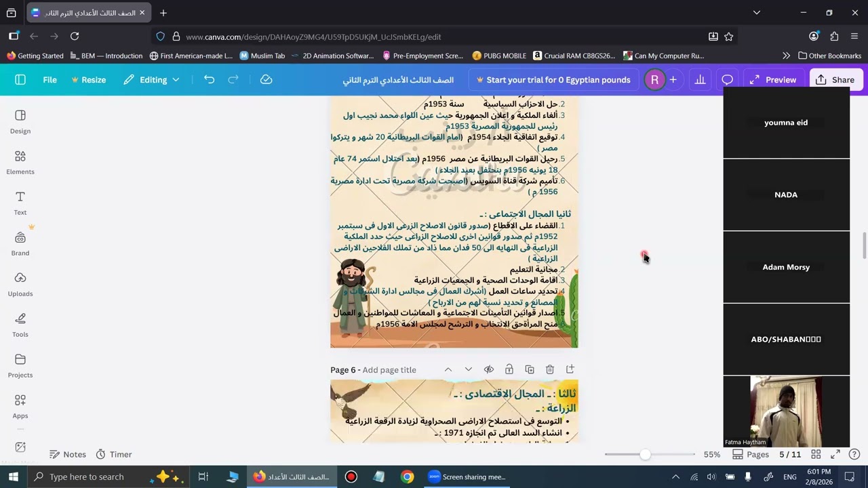Open the Canva help question mark
868x488 pixels.
pyautogui.click(x=854, y=455)
